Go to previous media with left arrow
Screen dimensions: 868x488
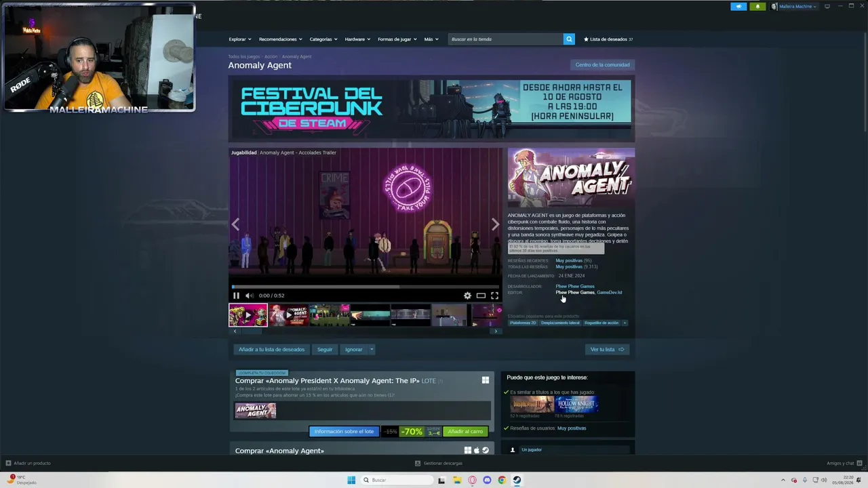point(235,224)
